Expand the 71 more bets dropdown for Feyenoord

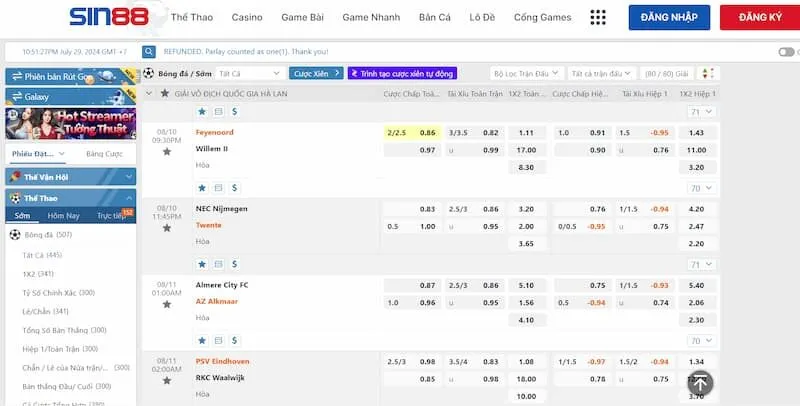click(x=702, y=111)
